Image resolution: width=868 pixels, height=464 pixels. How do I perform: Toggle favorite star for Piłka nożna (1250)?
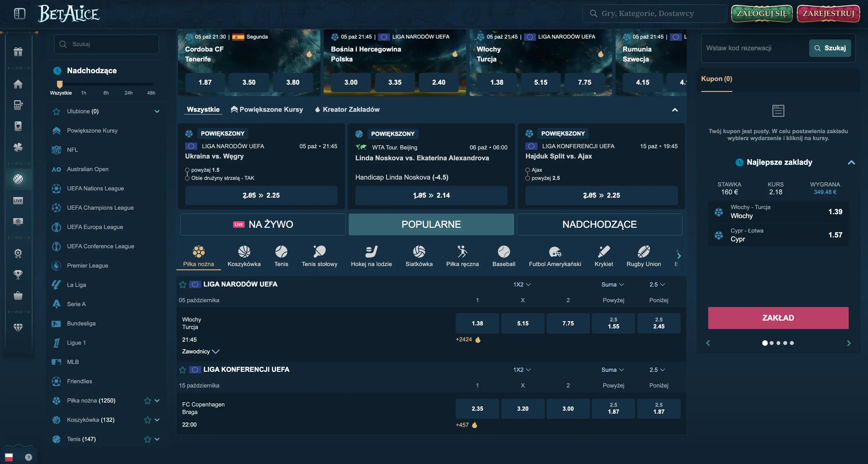[147, 400]
